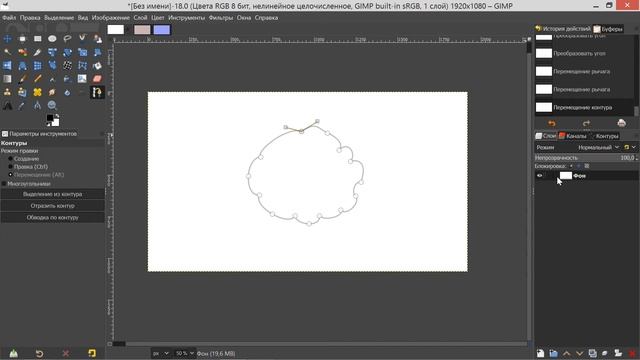Viewport: 640px width, 360px height.
Task: Choose the Перемещение (Alt) edit mode radio
Action: tap(10, 175)
